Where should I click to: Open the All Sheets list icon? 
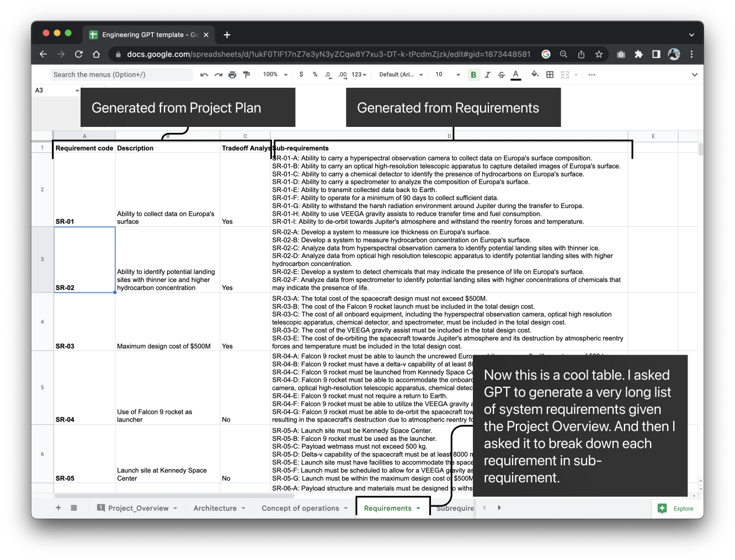click(x=74, y=508)
